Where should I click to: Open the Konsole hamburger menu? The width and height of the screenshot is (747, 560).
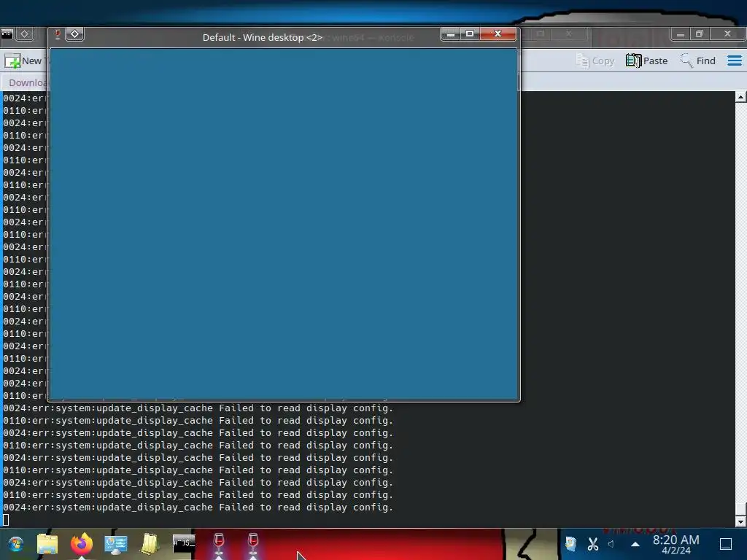[734, 61]
